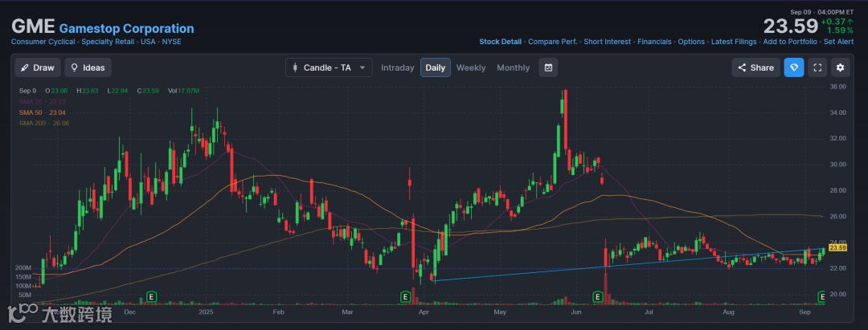Switch to the Monthly timeframe

click(513, 67)
